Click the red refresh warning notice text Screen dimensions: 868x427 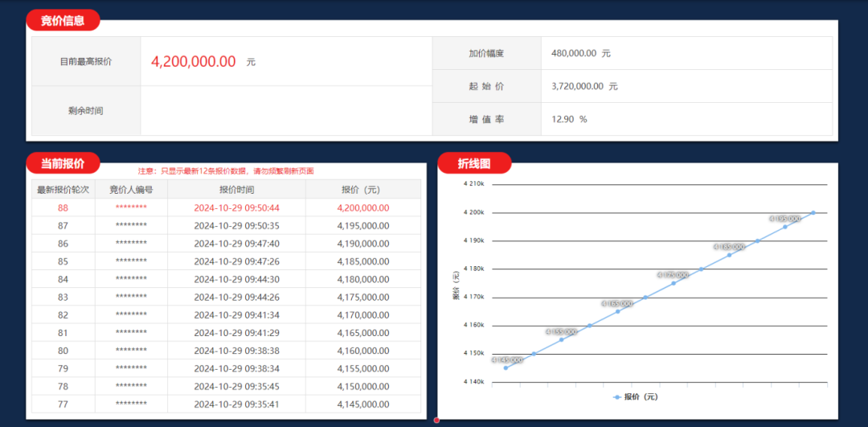pyautogui.click(x=226, y=171)
